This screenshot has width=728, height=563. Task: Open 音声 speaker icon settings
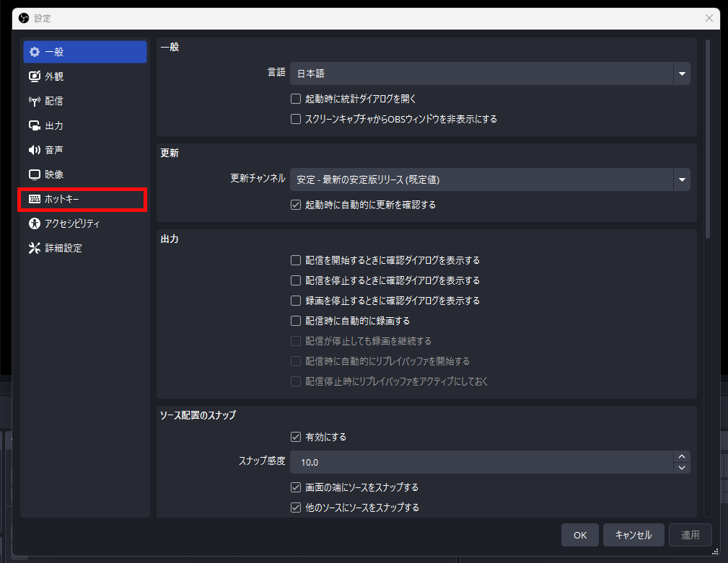point(34,150)
